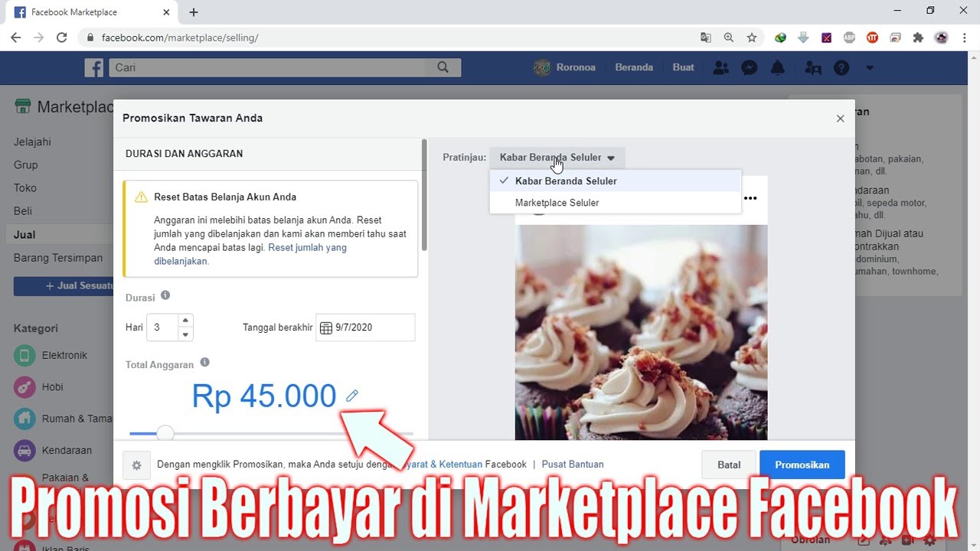
Task: Click Buat in Facebook header
Action: [x=684, y=67]
